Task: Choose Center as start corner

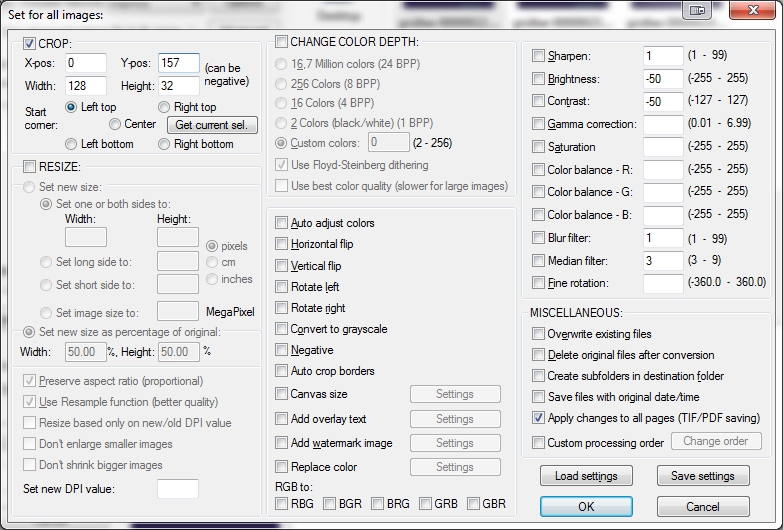Action: point(116,125)
